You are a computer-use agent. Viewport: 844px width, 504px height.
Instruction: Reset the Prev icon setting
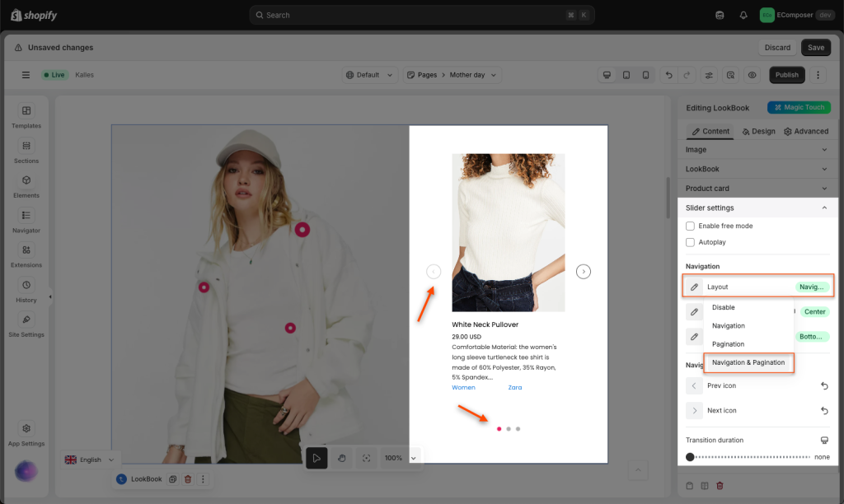pyautogui.click(x=824, y=385)
